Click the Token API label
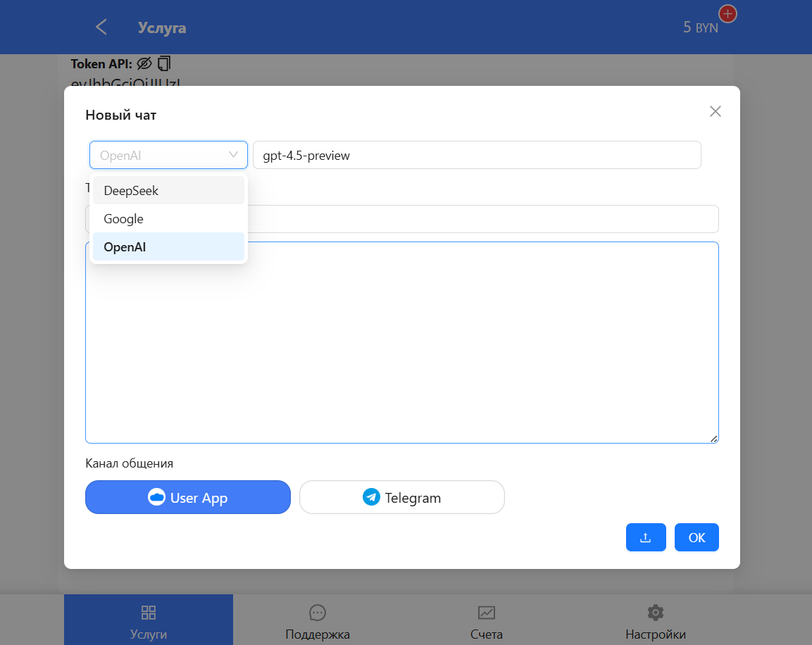This screenshot has height=645, width=812. coord(101,63)
